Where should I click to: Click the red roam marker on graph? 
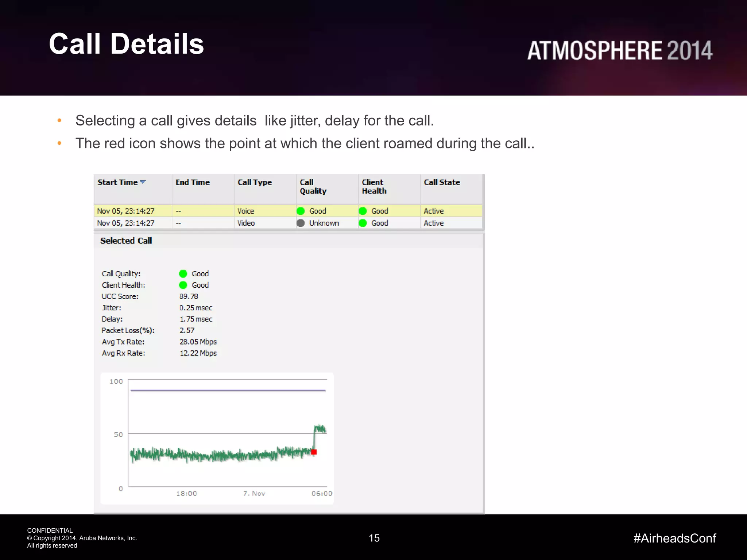(x=314, y=452)
